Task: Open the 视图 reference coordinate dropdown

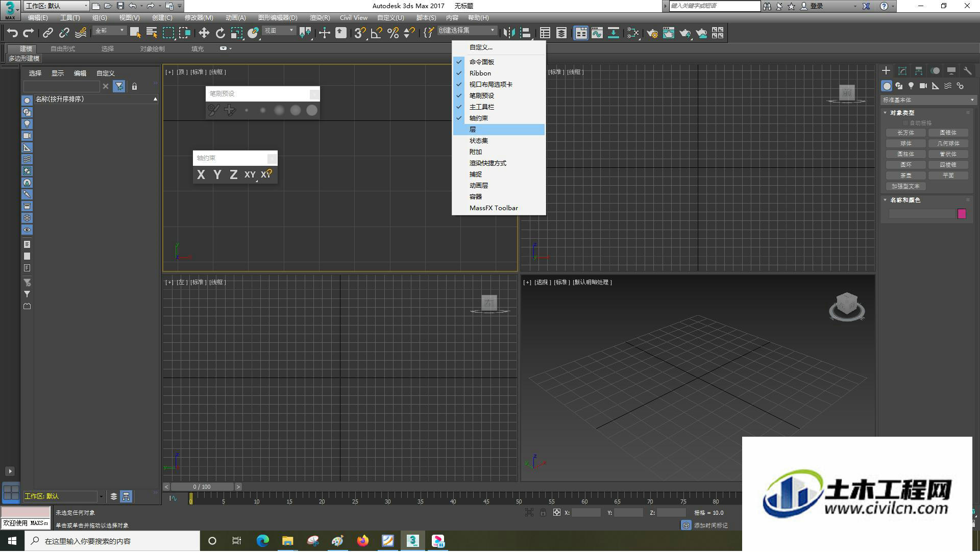Action: (x=279, y=31)
